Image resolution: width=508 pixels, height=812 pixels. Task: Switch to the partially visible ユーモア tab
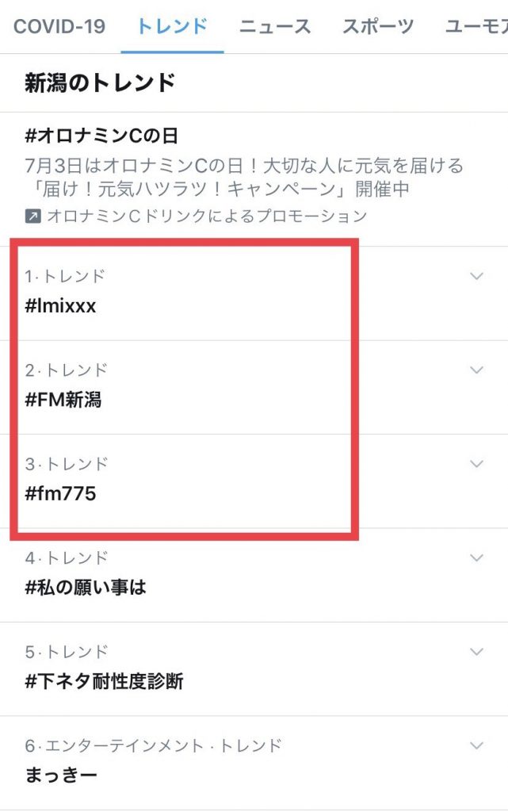coord(476,26)
